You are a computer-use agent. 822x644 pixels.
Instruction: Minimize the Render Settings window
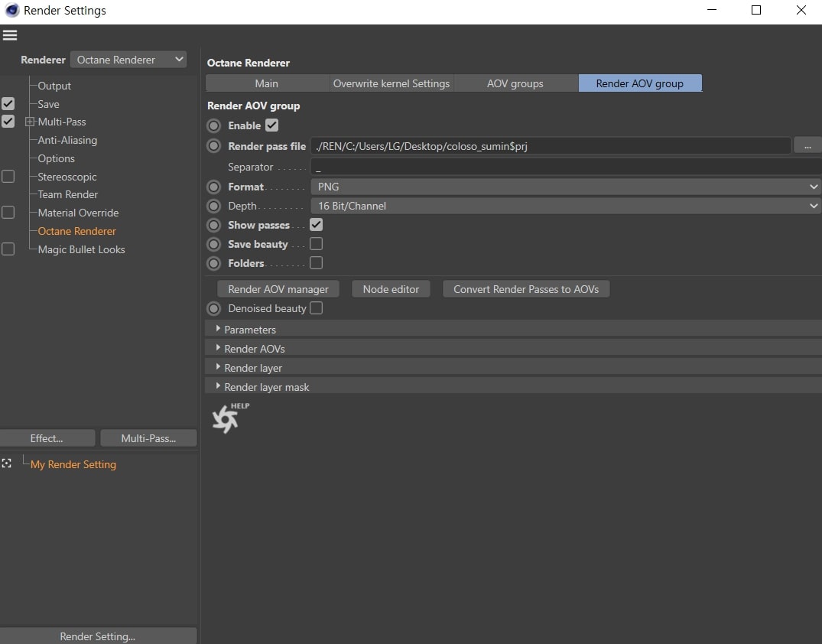[711, 10]
